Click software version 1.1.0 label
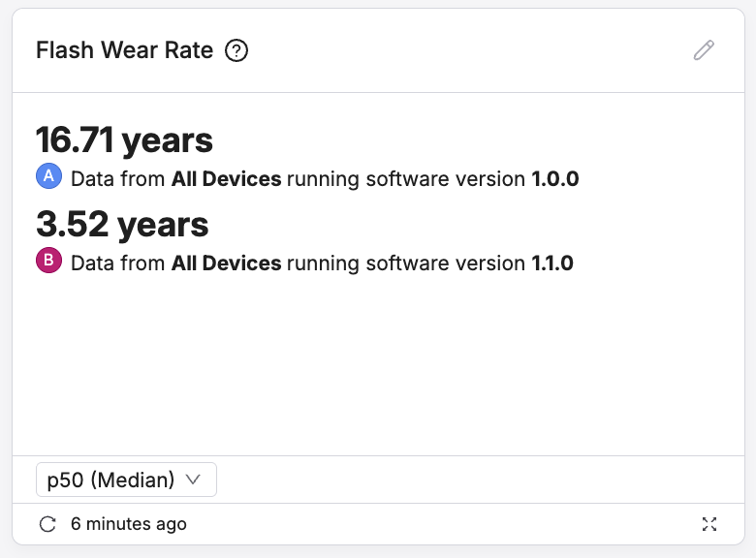The height and width of the screenshot is (558, 756). (x=552, y=263)
